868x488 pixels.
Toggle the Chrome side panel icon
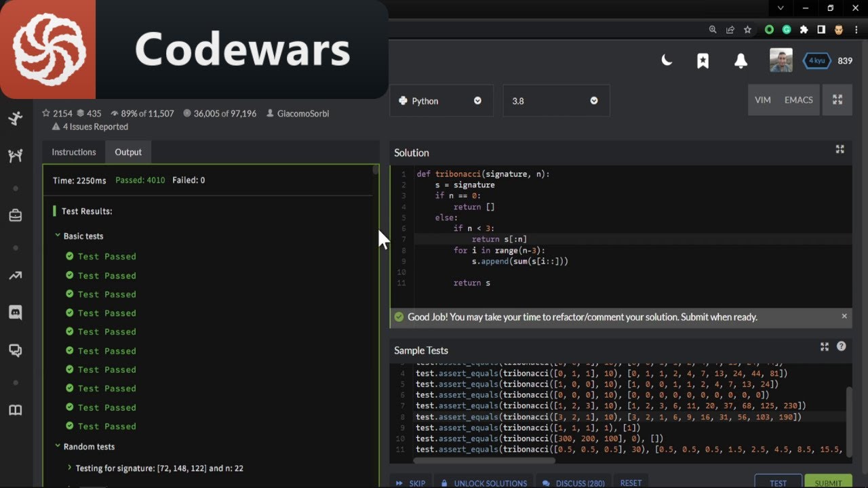(x=821, y=30)
